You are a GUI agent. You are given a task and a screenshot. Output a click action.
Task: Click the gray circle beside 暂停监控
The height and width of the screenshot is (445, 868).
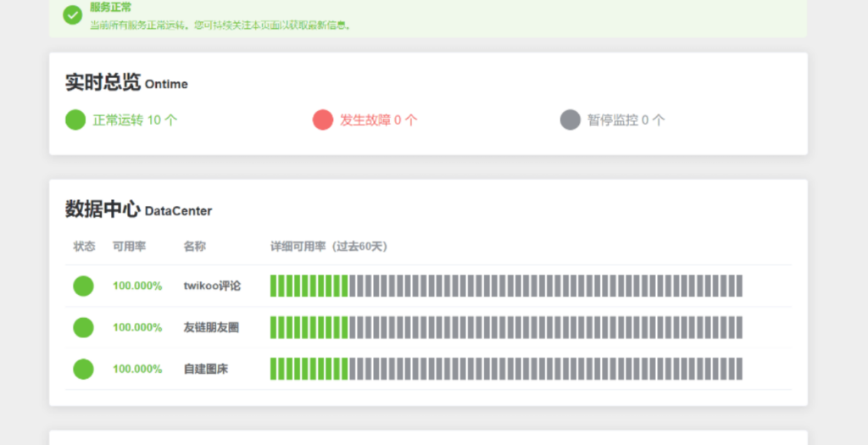[x=570, y=120]
